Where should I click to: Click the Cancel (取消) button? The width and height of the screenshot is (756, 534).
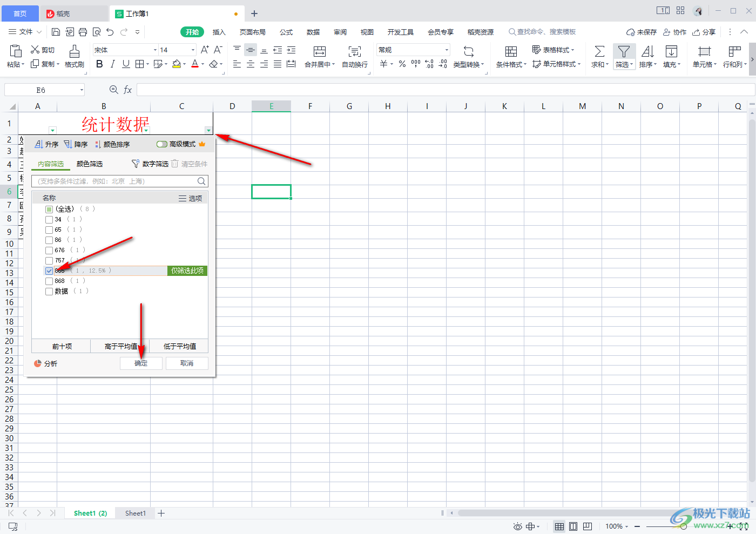tap(187, 363)
